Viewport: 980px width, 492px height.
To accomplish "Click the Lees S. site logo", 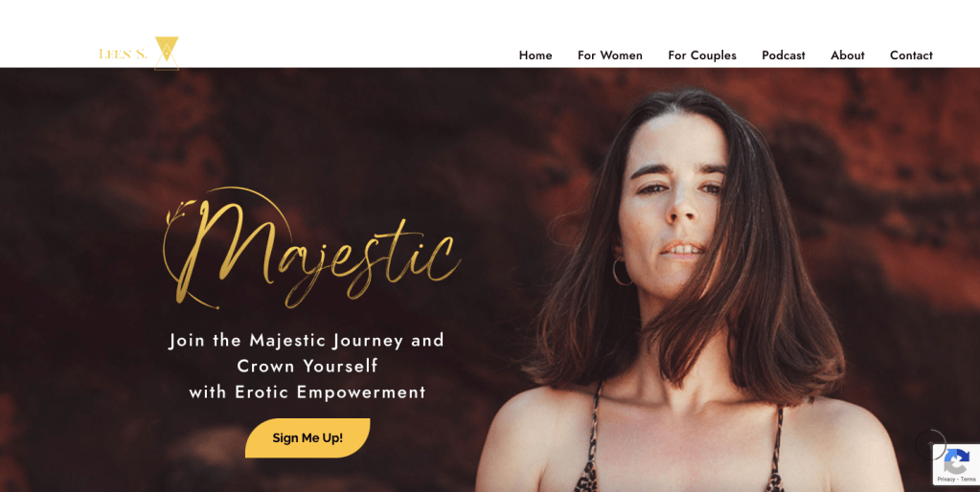I will (x=139, y=53).
